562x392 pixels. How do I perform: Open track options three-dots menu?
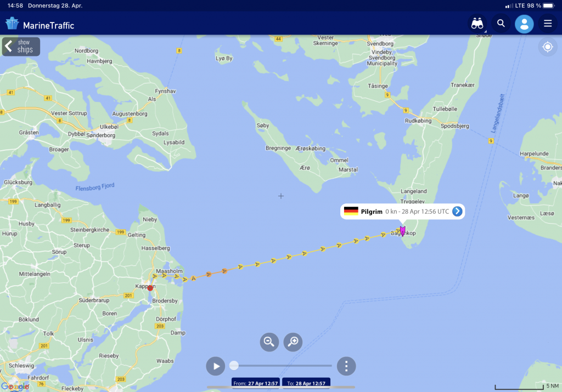[x=346, y=366]
